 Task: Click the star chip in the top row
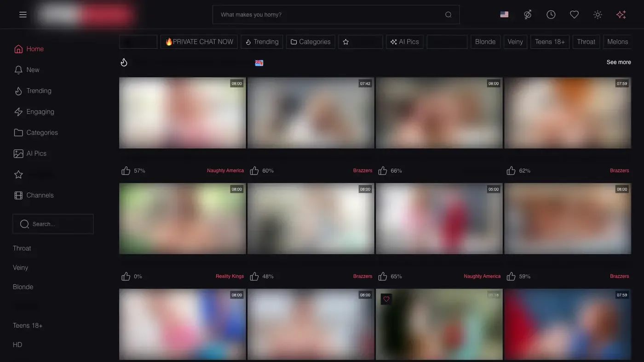point(361,42)
